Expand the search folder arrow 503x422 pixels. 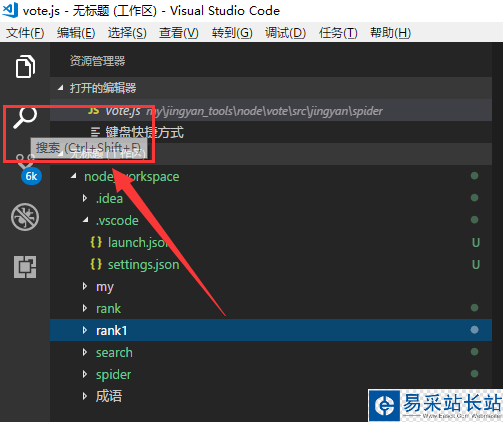pyautogui.click(x=85, y=352)
